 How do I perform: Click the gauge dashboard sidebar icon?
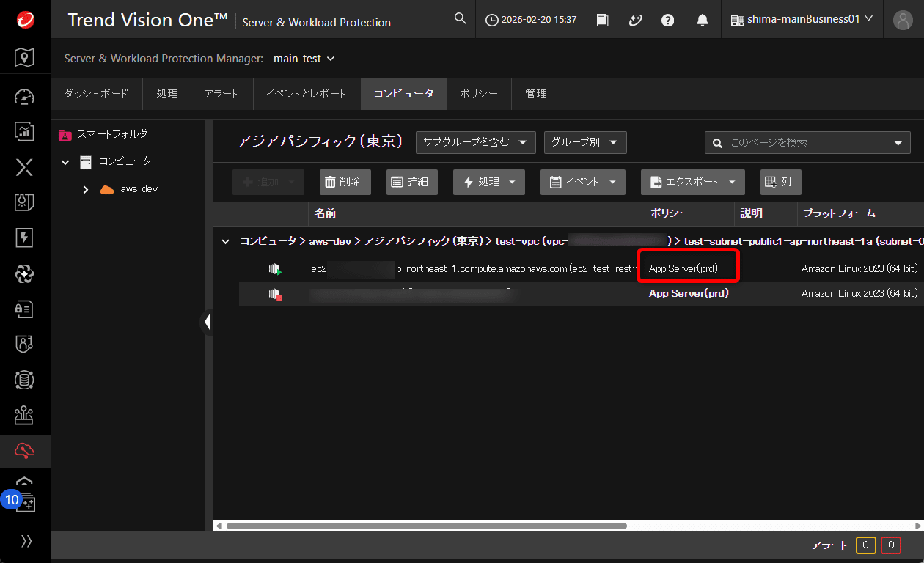(x=25, y=97)
